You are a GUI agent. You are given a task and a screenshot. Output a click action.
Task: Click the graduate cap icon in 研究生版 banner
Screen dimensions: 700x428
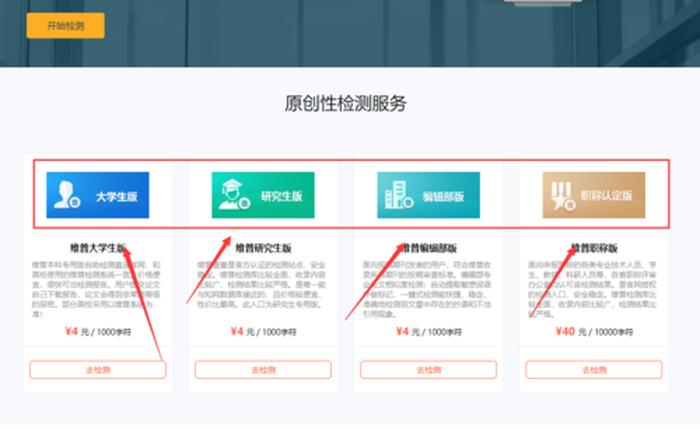(234, 195)
